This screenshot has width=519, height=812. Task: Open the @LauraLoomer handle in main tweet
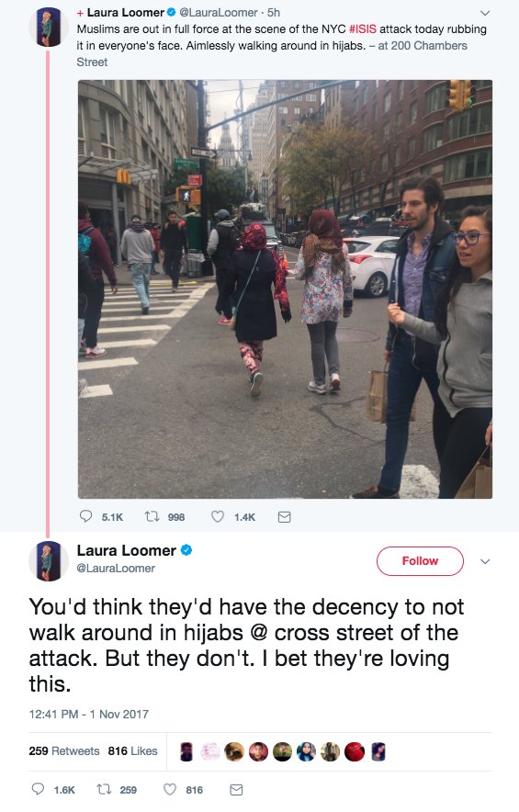[116, 568]
